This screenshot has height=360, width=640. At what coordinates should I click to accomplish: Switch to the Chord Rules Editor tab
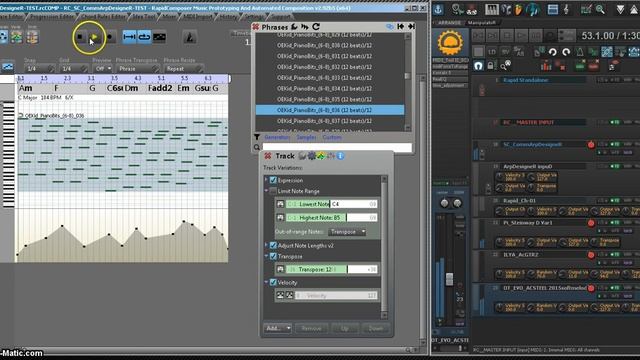(104, 17)
